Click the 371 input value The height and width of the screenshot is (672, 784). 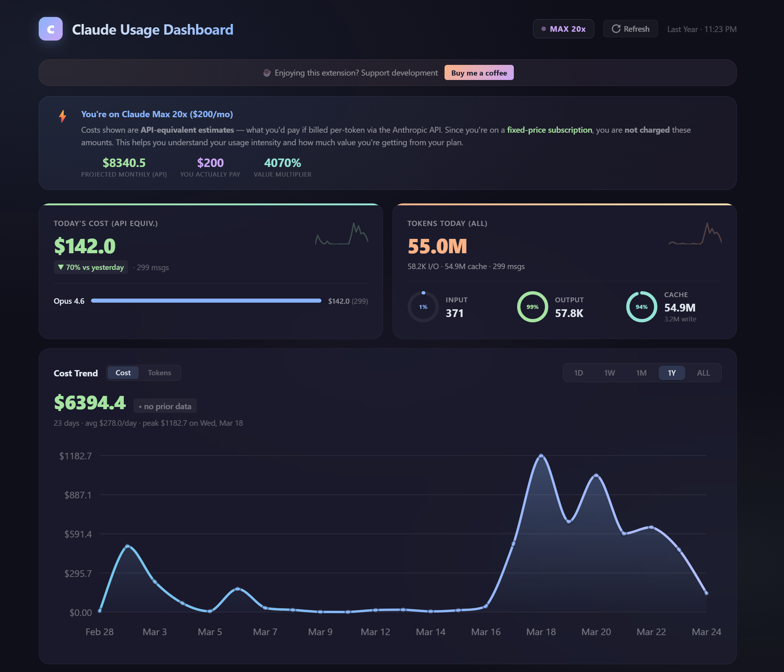click(x=454, y=313)
